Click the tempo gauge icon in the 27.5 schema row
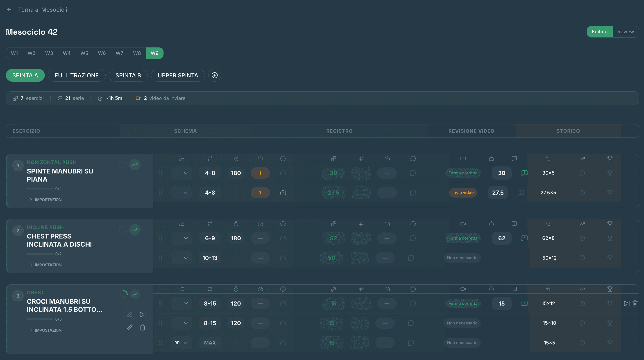Image resolution: width=644 pixels, height=360 pixels. [283, 193]
